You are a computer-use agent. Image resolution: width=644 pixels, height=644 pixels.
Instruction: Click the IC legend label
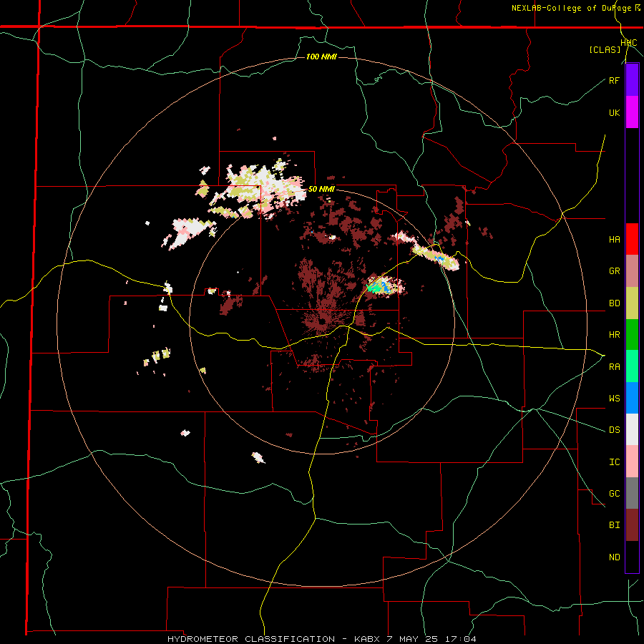[x=614, y=462]
